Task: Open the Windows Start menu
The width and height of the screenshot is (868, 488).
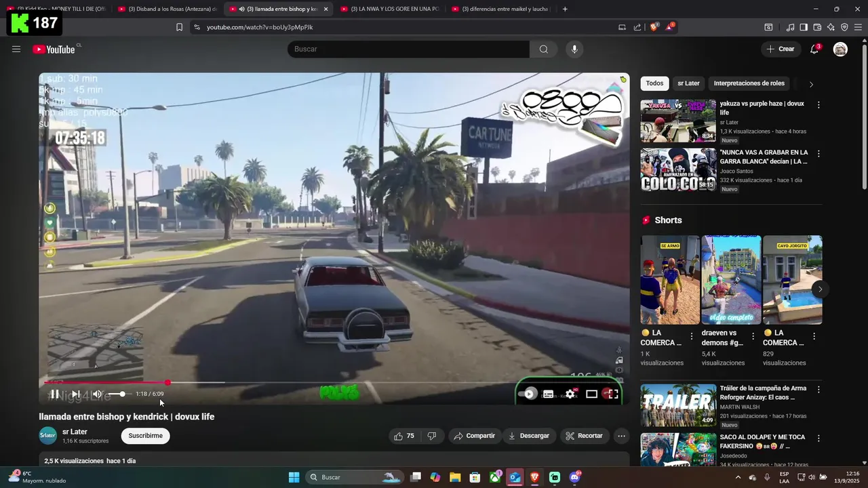Action: 294,477
